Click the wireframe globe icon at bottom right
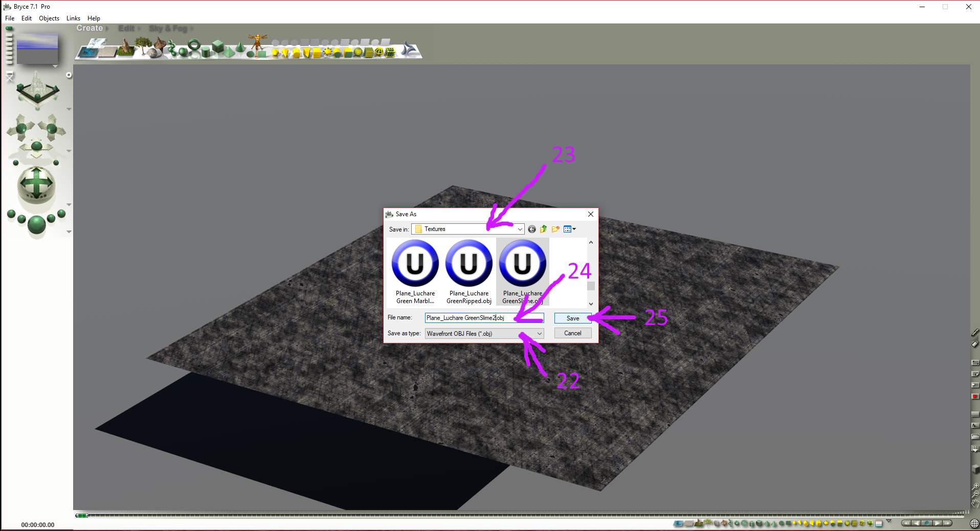The width and height of the screenshot is (980, 531). [x=974, y=523]
